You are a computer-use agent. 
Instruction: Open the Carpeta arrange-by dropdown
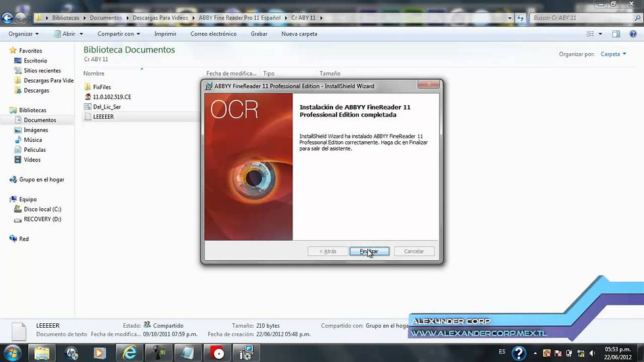pos(613,54)
